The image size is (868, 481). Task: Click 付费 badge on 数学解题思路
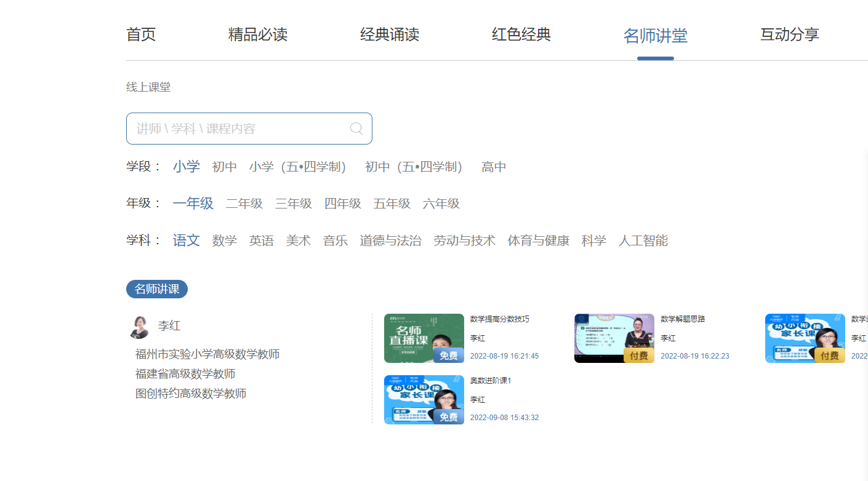pyautogui.click(x=639, y=356)
